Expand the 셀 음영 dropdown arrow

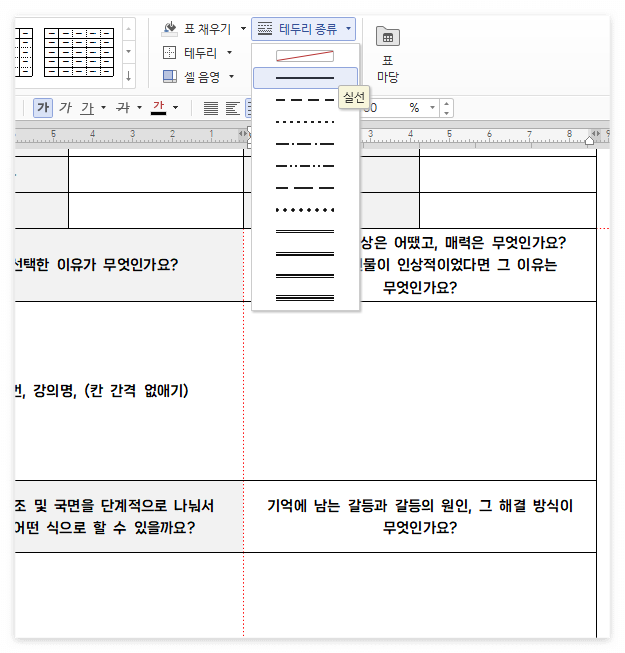click(x=232, y=77)
